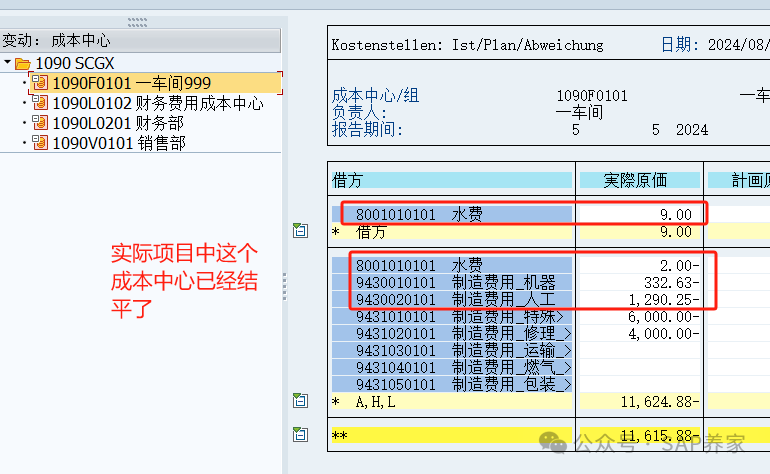Click the 变动: 成本中心 panel header
Screen dimensions: 770x474
click(x=140, y=40)
